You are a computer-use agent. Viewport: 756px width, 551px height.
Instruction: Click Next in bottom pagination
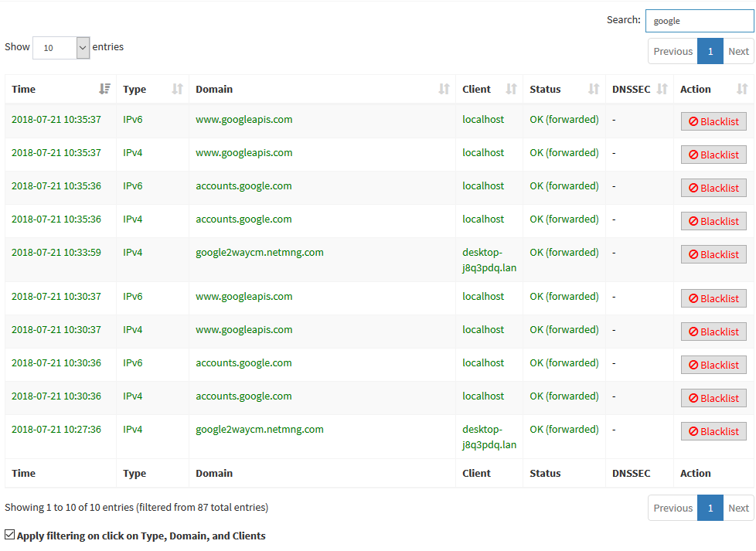pos(738,508)
